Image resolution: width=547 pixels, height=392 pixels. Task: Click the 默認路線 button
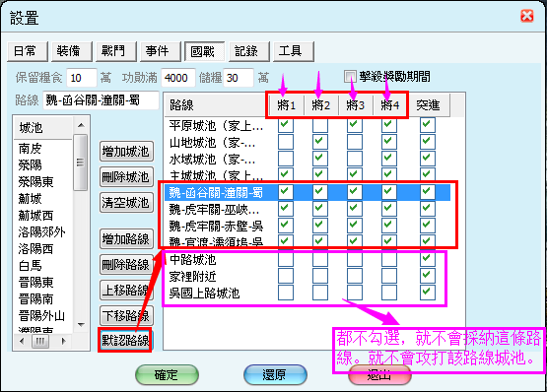point(125,340)
